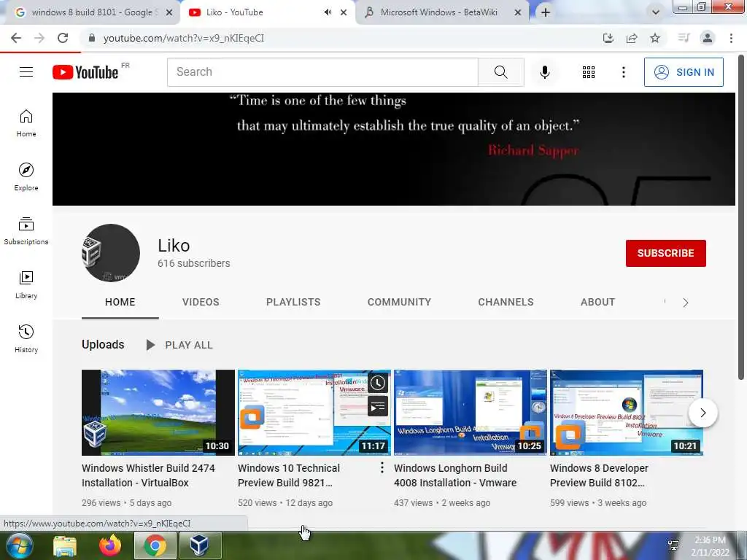Launch Firefox from the taskbar

(110, 545)
